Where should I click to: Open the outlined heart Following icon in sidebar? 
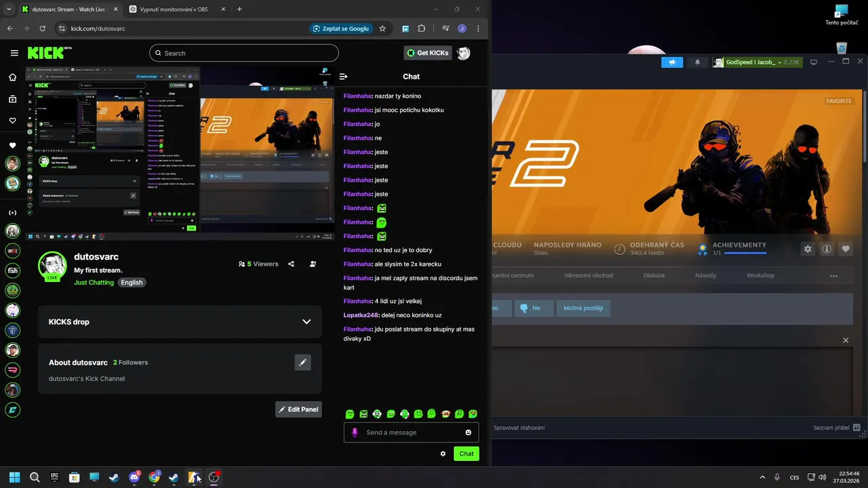(x=12, y=121)
